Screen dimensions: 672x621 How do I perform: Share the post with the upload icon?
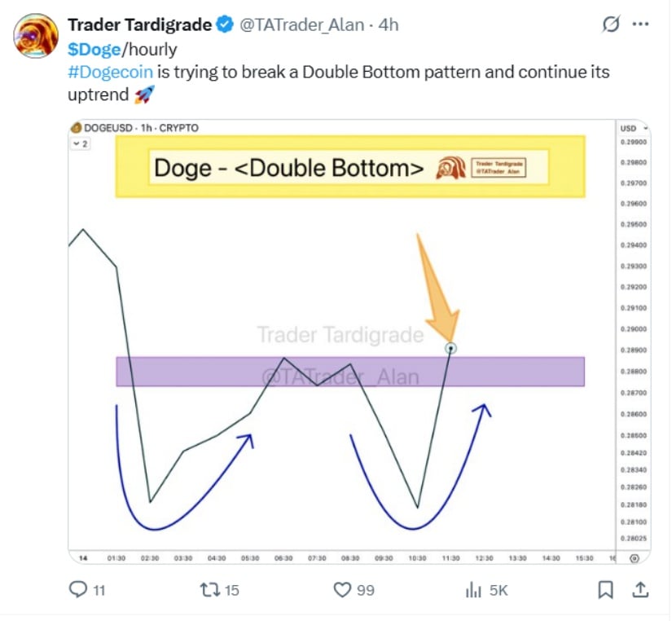640,590
